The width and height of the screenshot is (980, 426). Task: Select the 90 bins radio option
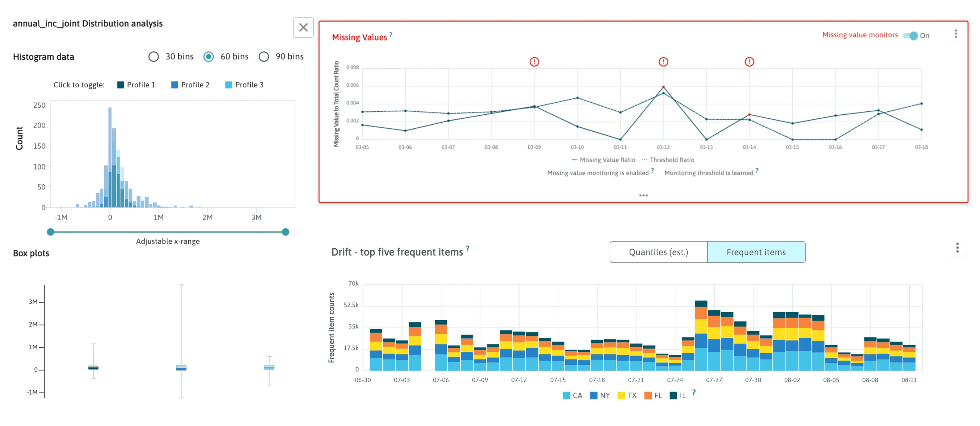click(x=264, y=57)
